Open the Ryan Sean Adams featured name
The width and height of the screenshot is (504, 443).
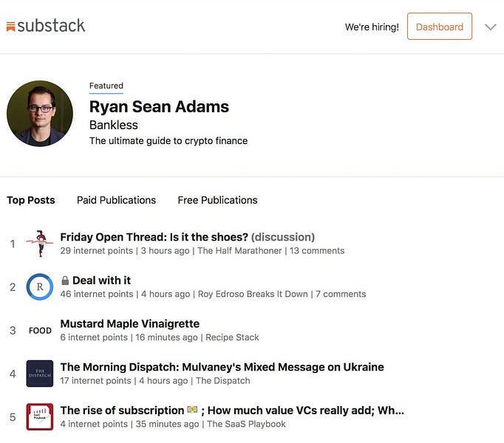[159, 106]
